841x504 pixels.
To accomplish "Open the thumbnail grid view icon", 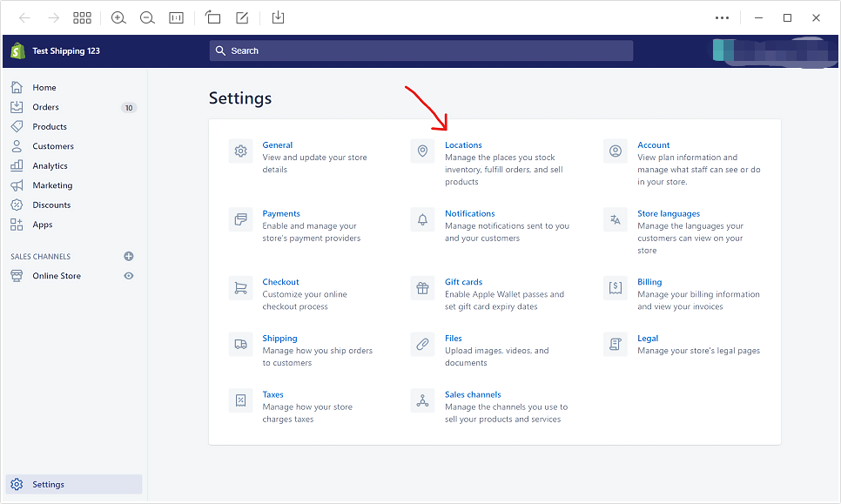I will tap(82, 17).
